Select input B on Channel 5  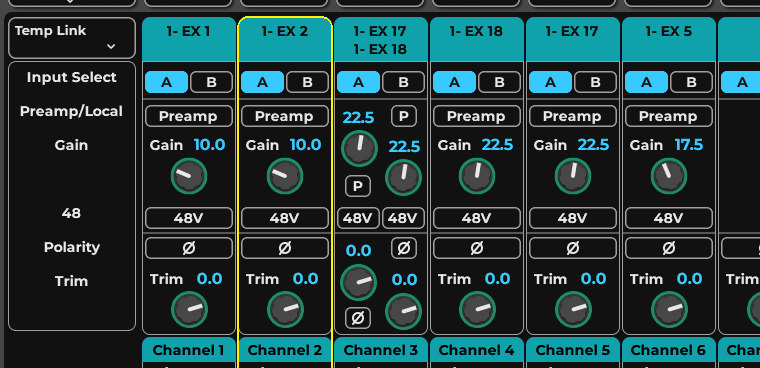pos(595,82)
